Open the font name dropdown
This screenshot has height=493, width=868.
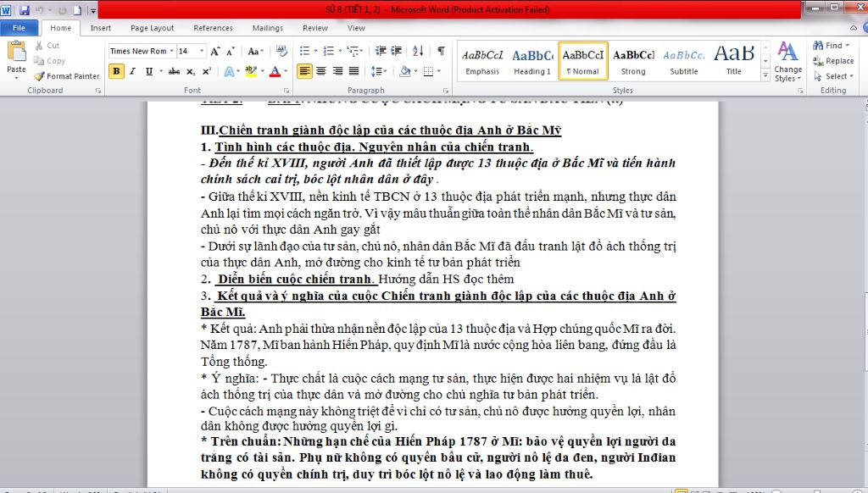pos(171,52)
